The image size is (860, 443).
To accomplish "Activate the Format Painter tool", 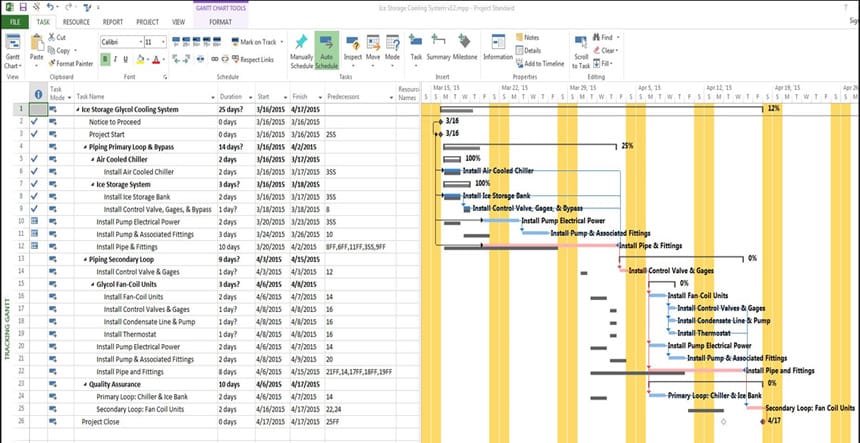I will pos(71,64).
